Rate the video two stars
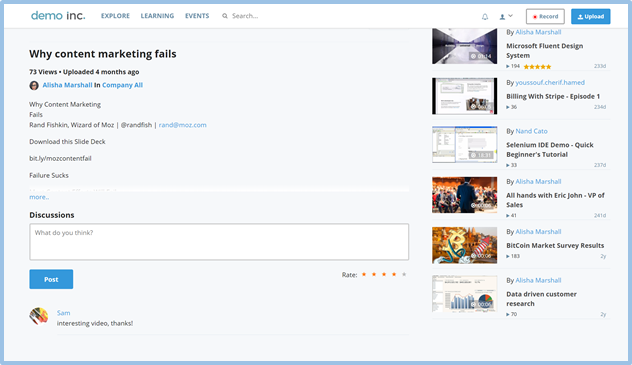The width and height of the screenshot is (632, 365). [x=374, y=274]
